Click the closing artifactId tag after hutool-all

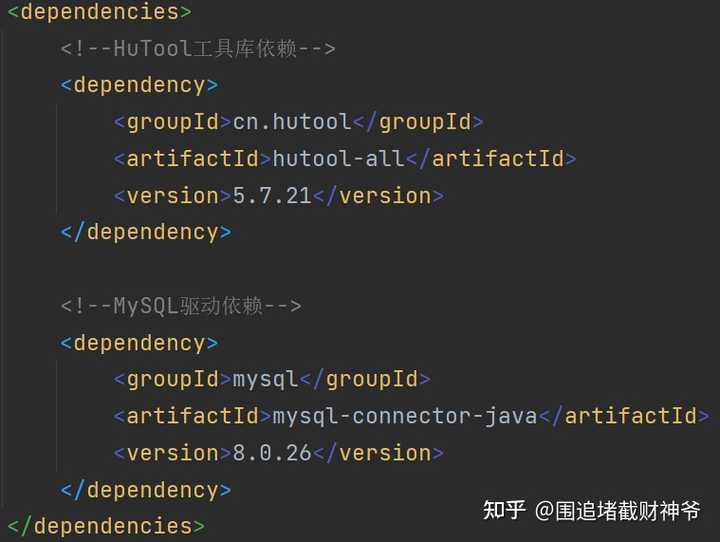coord(491,159)
